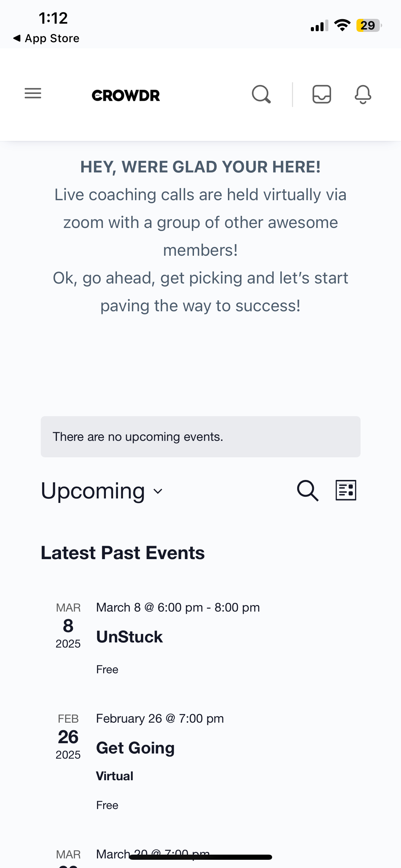Tap the March 8 event time
The width and height of the screenshot is (401, 868).
178,607
